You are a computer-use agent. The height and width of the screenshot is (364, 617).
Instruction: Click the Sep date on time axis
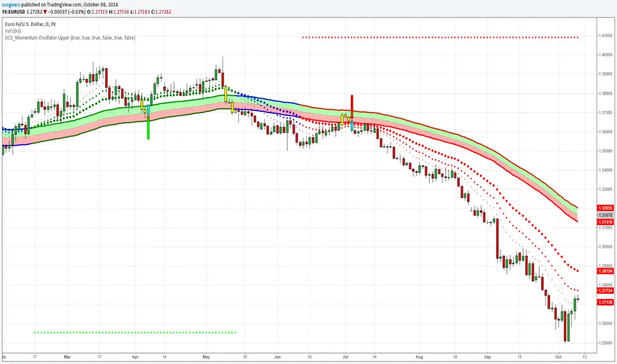(487, 357)
